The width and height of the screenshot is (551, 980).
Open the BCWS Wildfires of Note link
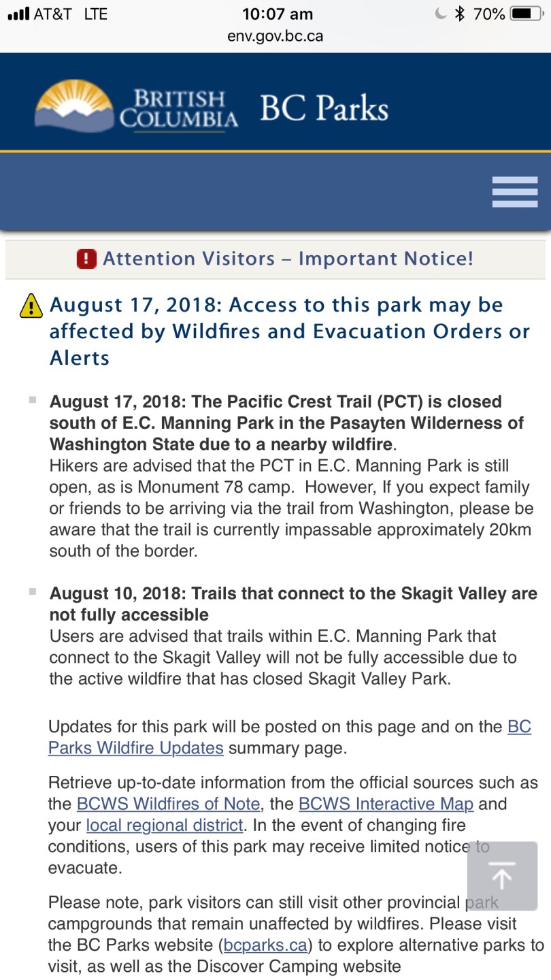168,804
